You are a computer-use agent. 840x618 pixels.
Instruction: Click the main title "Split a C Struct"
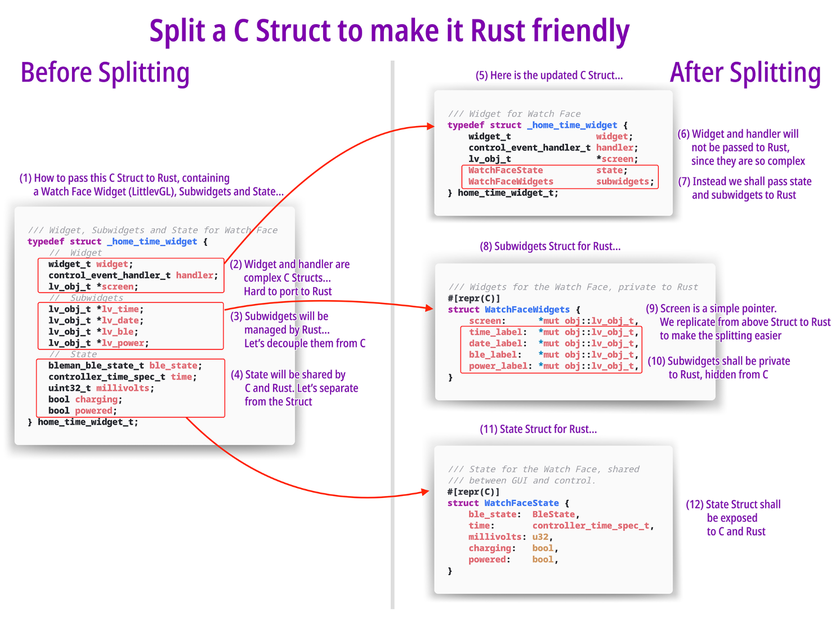389,32
